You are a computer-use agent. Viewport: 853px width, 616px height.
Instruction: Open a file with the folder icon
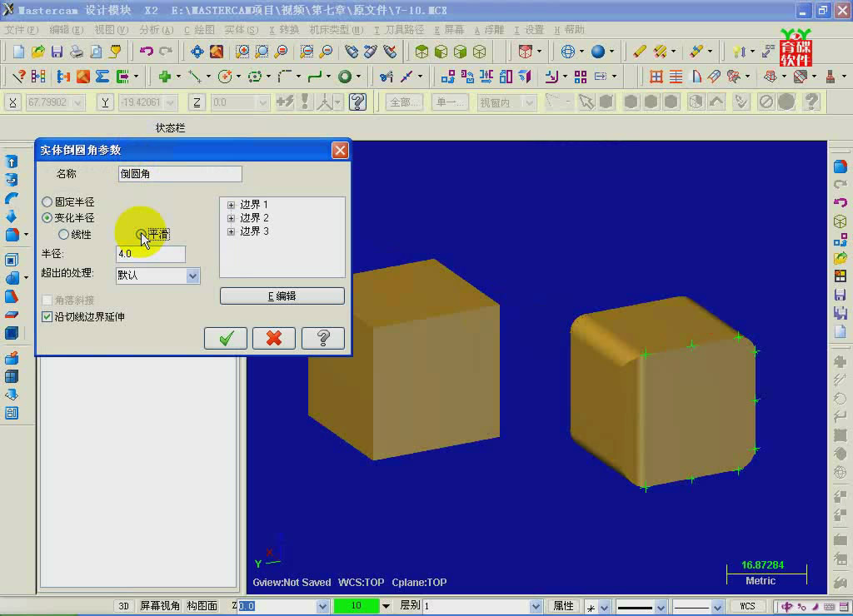pyautogui.click(x=37, y=52)
